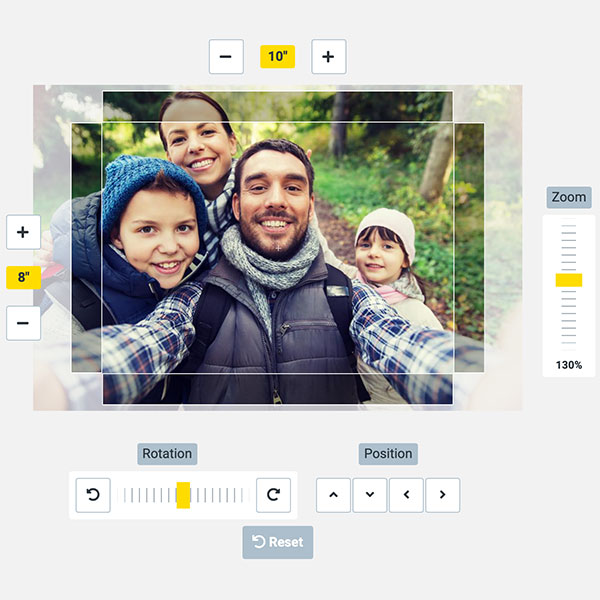The width and height of the screenshot is (600, 600).
Task: Click the 130% zoom percentage text
Action: click(x=569, y=365)
